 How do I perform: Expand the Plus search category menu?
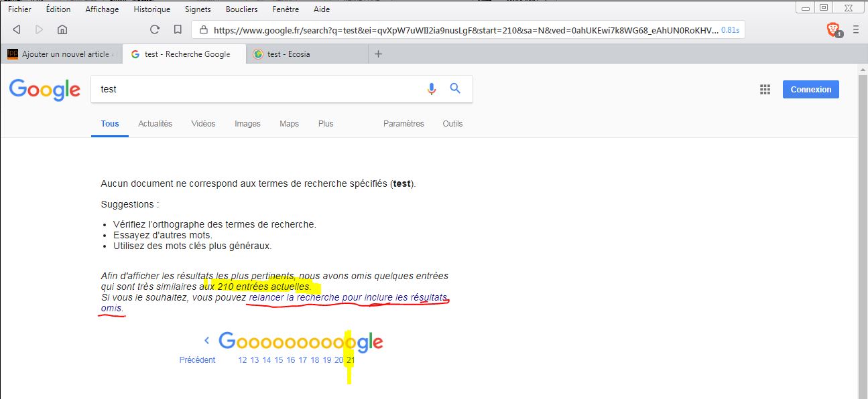(326, 124)
